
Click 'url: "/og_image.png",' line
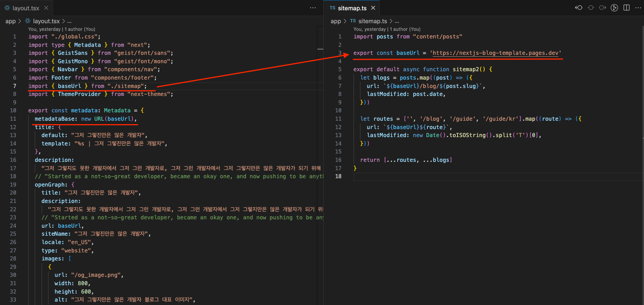pos(89,275)
